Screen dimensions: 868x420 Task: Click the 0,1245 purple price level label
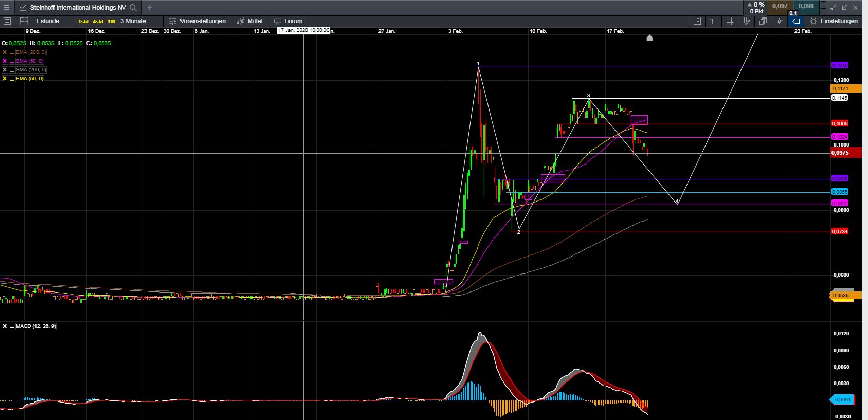point(840,65)
